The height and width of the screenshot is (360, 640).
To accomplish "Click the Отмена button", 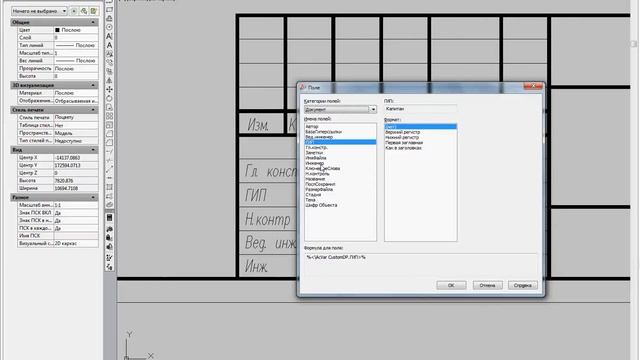I will click(x=487, y=285).
